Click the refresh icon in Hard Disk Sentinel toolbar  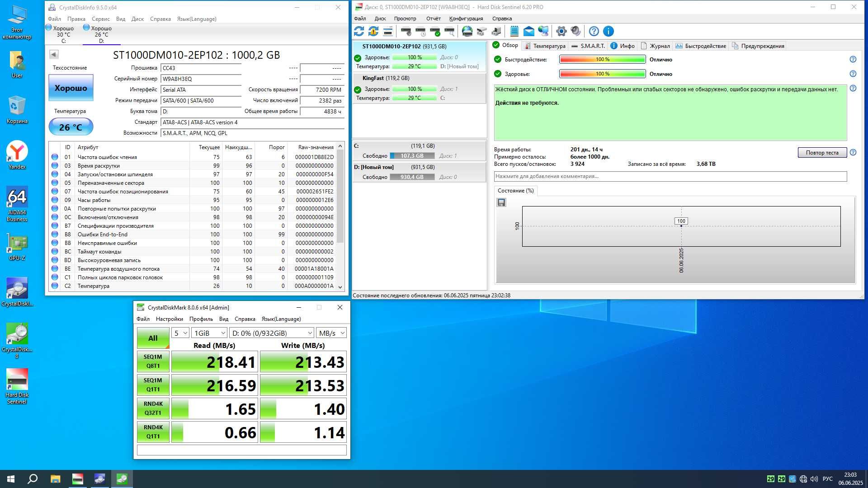pyautogui.click(x=359, y=31)
